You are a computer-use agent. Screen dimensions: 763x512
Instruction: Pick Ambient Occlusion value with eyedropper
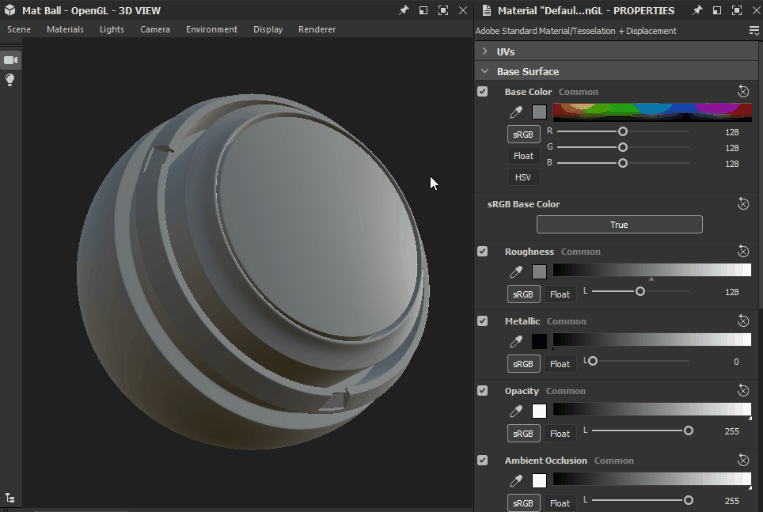pos(516,480)
